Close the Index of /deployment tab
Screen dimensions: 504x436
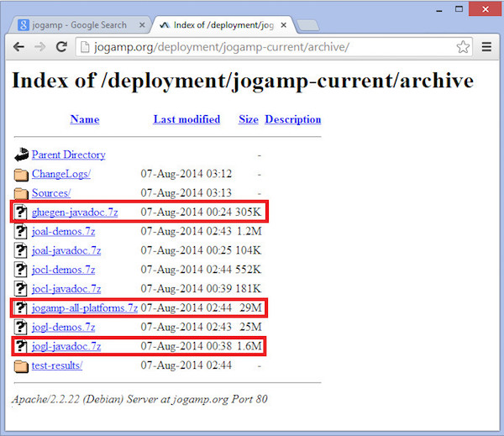pos(284,25)
